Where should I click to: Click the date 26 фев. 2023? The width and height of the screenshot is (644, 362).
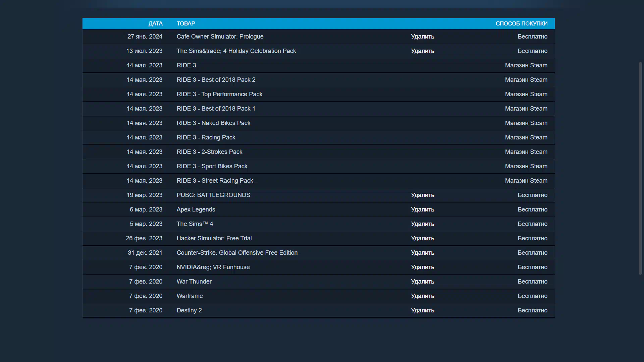tap(144, 238)
